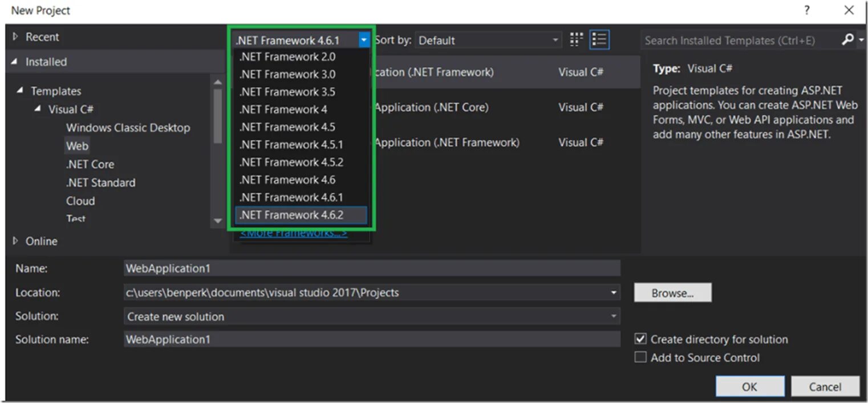Select the Web template category
868x403 pixels.
click(77, 146)
